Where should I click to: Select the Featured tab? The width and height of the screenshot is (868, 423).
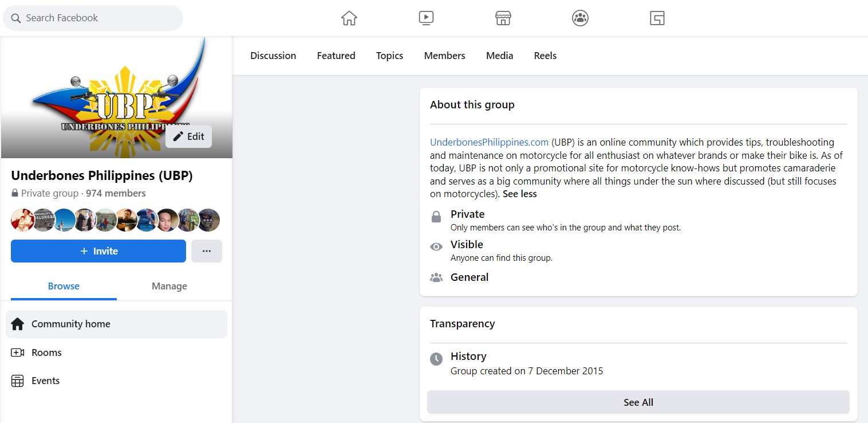336,56
